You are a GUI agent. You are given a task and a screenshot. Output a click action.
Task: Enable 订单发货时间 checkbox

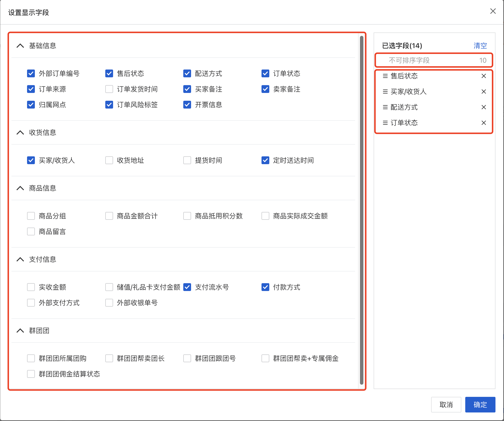(x=109, y=89)
